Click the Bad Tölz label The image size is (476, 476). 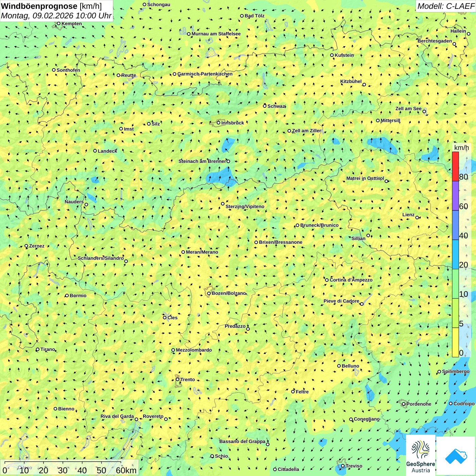click(254, 16)
